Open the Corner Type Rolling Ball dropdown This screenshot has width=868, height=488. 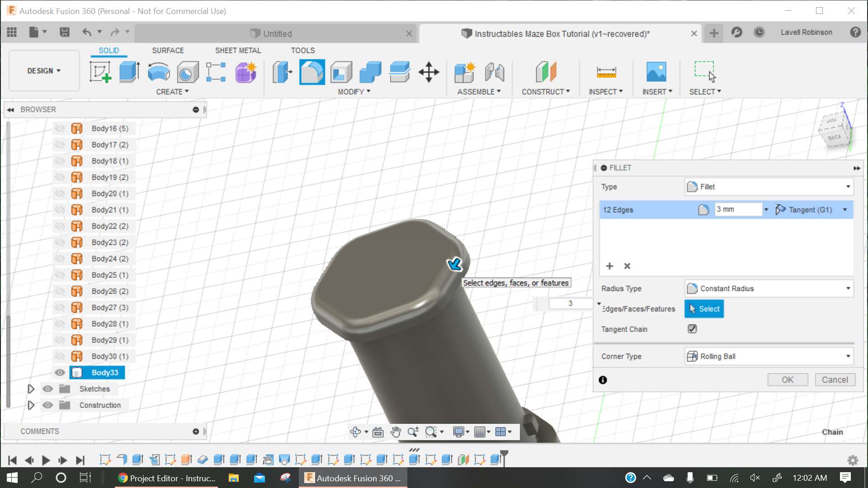point(769,356)
